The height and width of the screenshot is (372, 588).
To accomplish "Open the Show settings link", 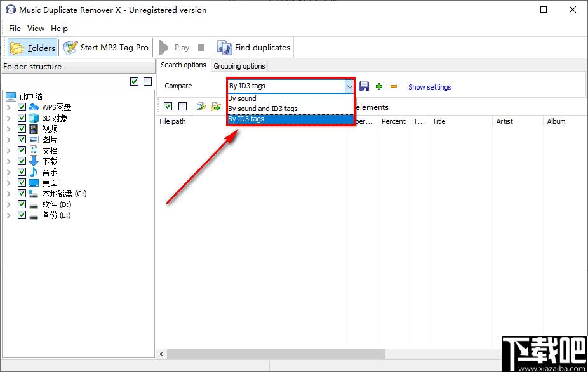I will [x=430, y=87].
